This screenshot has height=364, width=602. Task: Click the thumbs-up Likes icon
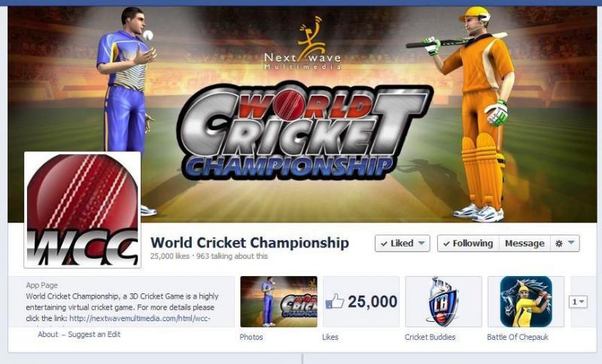[x=335, y=301]
